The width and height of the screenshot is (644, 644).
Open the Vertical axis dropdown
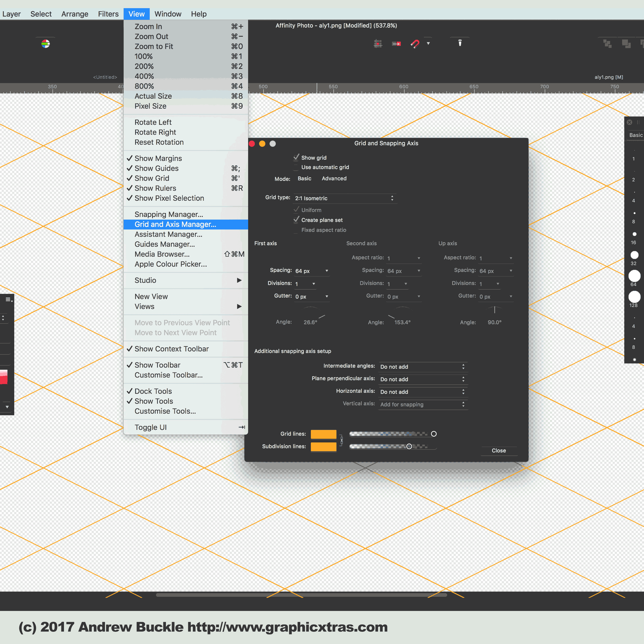tap(423, 404)
